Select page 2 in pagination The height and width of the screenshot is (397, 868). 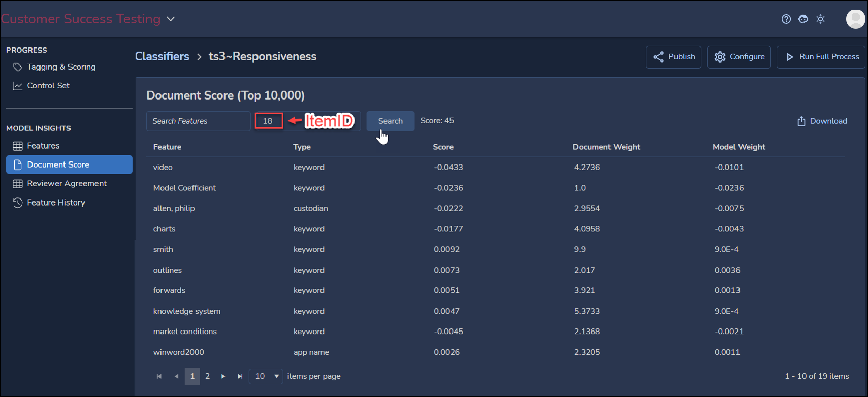point(207,376)
